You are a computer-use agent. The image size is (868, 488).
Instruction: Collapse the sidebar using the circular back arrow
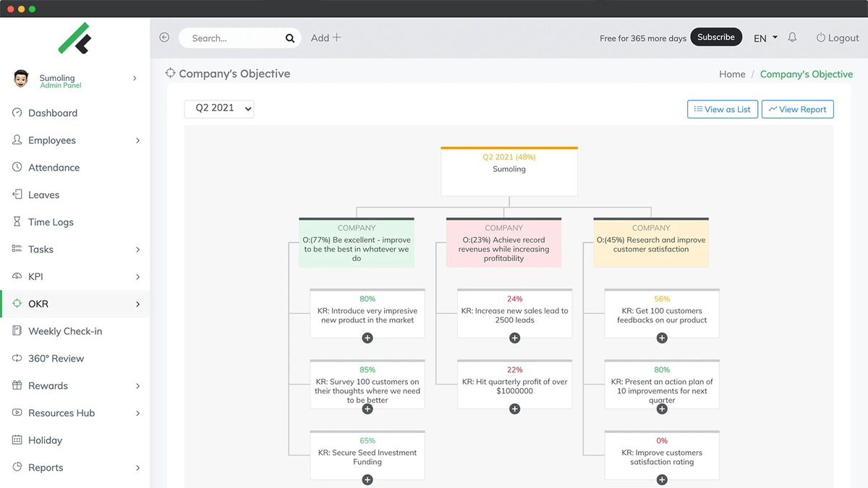point(163,37)
